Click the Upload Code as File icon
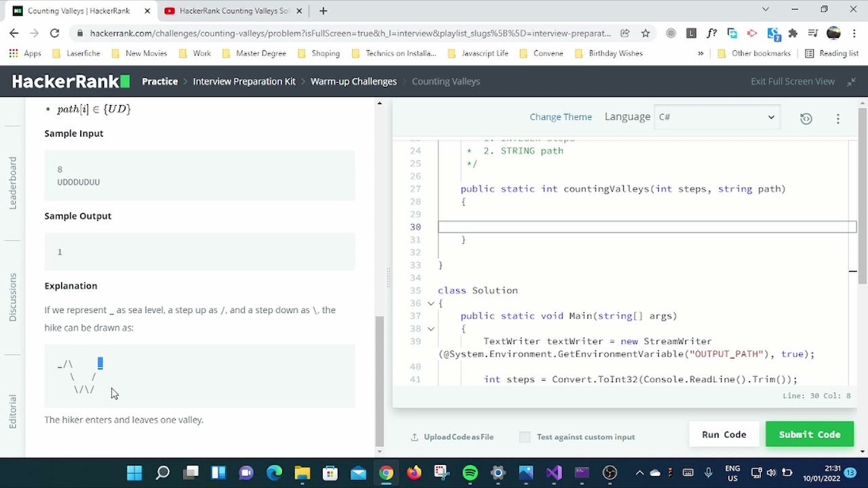 pyautogui.click(x=414, y=437)
